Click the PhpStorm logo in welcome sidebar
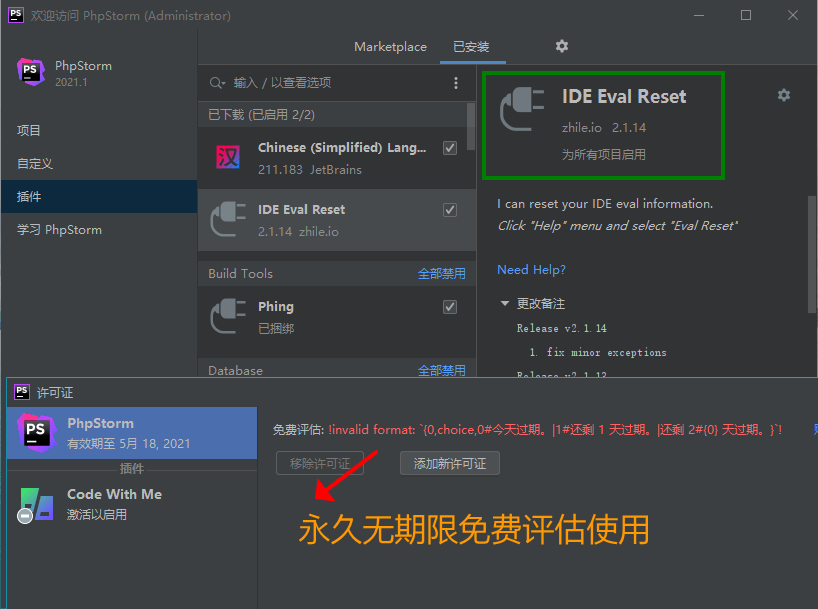 pyautogui.click(x=31, y=71)
